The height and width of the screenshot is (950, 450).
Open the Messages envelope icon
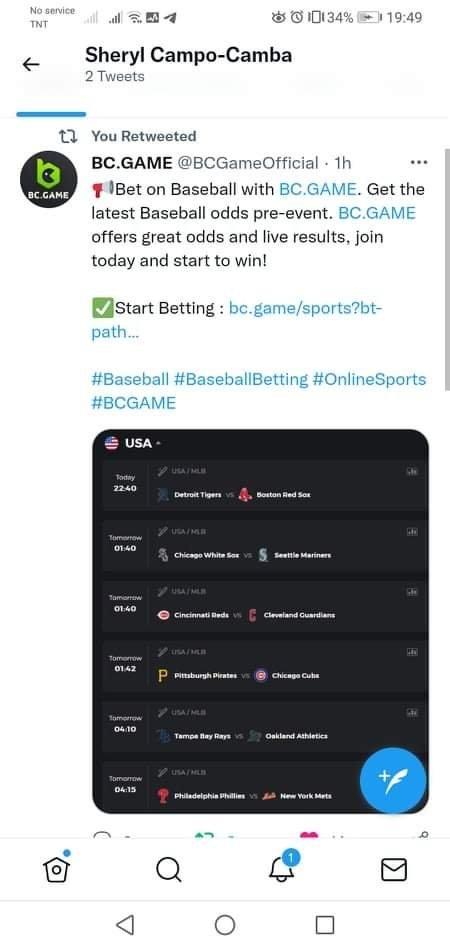pyautogui.click(x=394, y=871)
